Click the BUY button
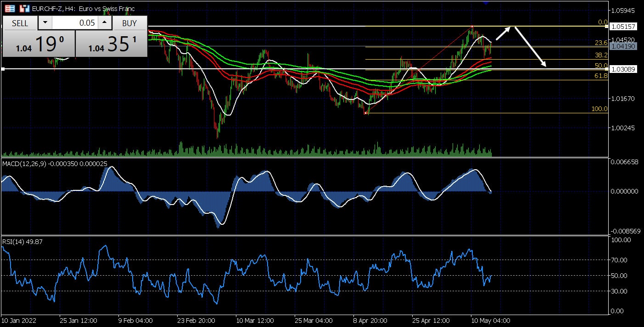This screenshot has width=644, height=327. 129,23
